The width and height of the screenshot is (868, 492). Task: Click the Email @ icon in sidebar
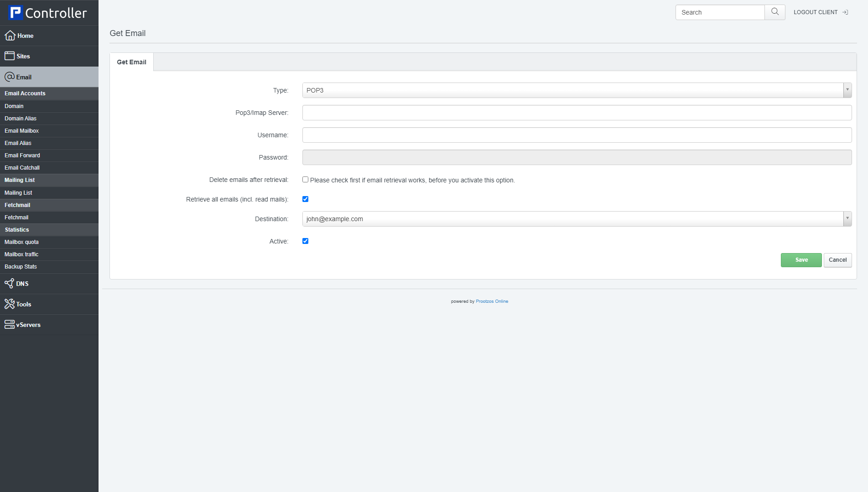[x=10, y=77]
